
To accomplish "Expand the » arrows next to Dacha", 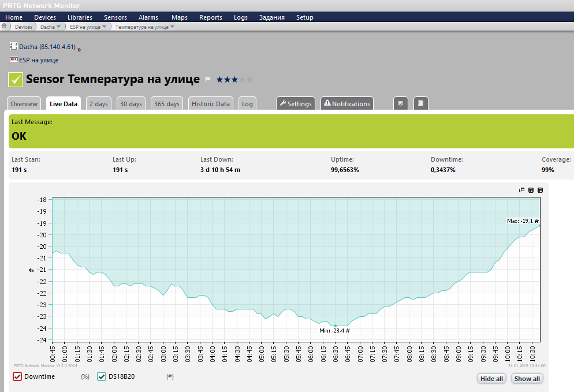I will 79,50.
